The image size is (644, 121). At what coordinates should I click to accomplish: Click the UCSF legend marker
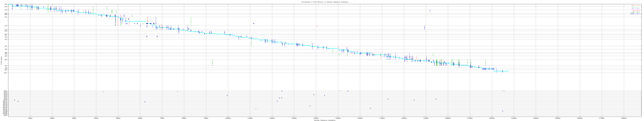pyautogui.click(x=638, y=12)
